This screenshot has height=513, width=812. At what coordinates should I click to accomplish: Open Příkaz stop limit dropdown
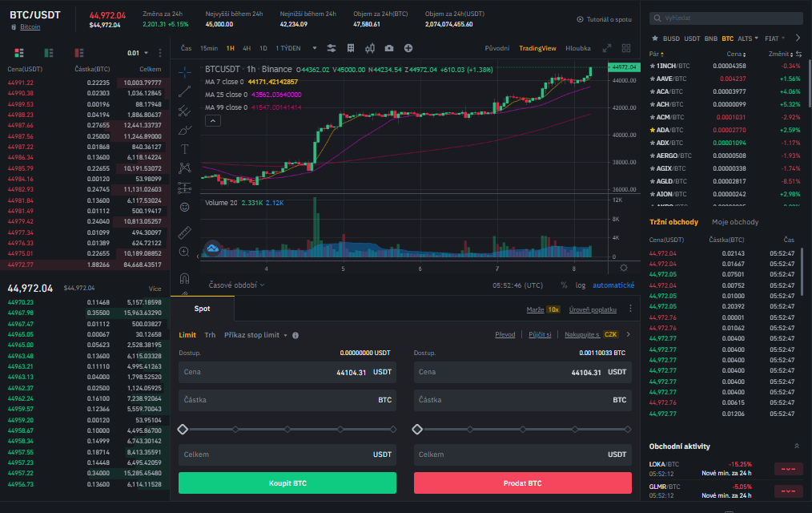click(x=255, y=335)
